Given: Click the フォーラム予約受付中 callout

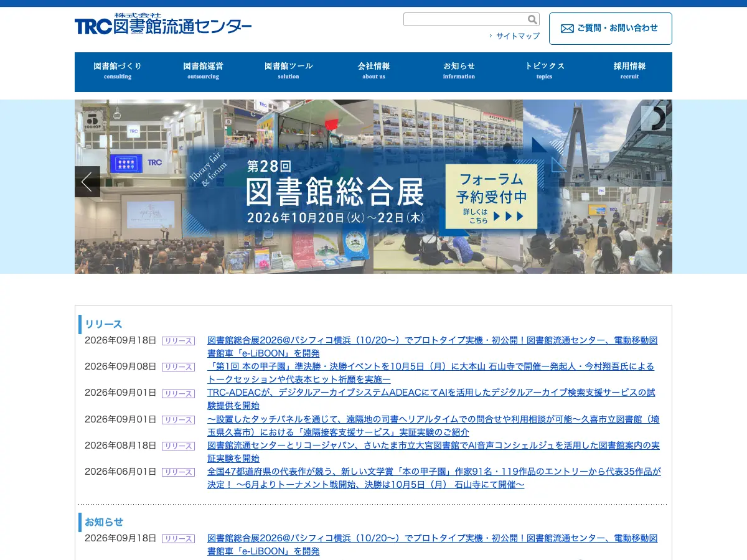Looking at the screenshot, I should (x=491, y=197).
